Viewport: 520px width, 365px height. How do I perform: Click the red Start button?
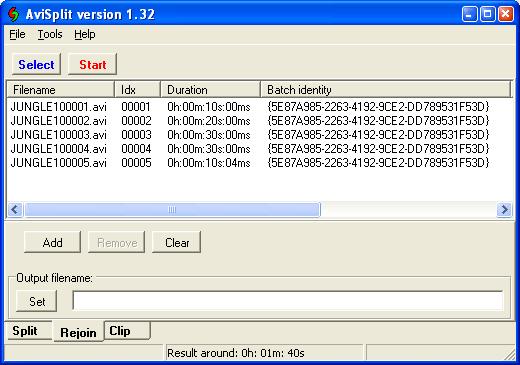(93, 64)
